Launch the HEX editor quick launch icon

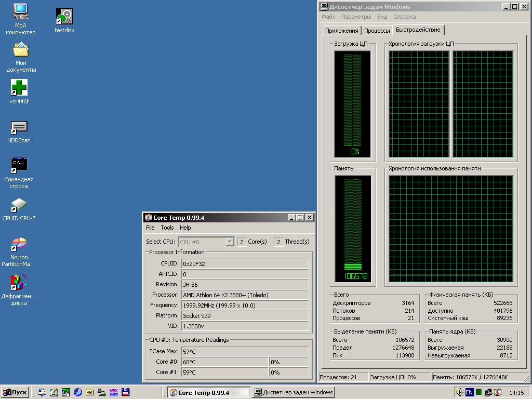tap(114, 392)
